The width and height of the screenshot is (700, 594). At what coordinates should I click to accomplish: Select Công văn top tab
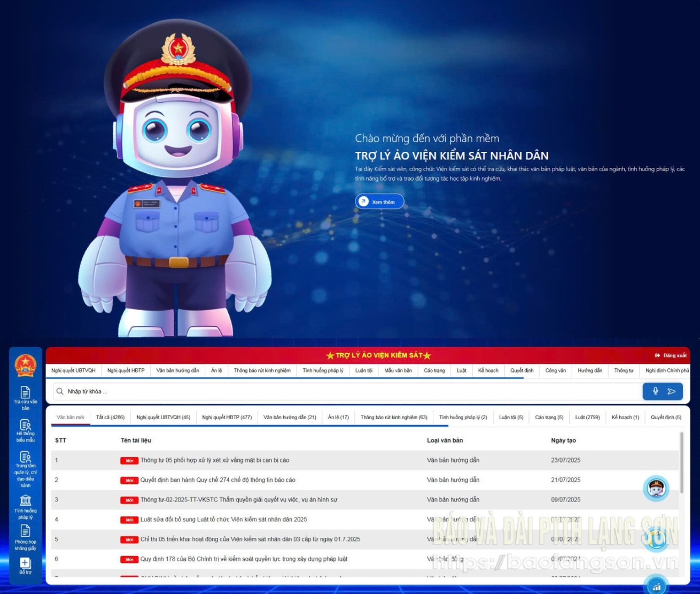[x=555, y=371]
